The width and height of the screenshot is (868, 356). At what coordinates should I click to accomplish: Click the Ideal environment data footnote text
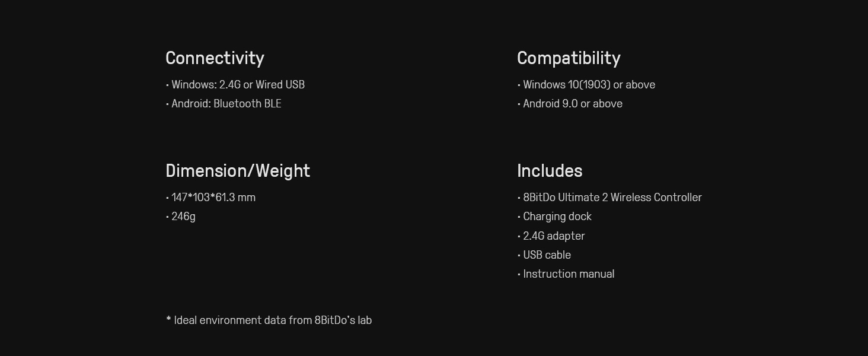(273, 320)
